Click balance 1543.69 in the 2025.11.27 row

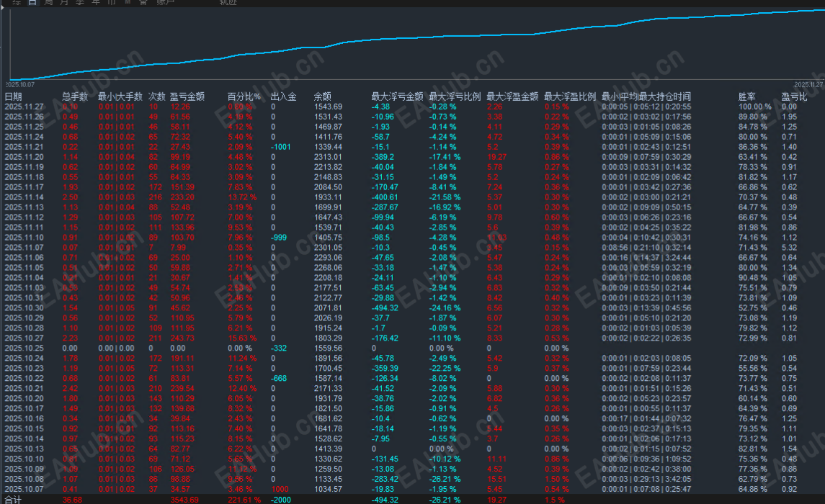click(328, 107)
